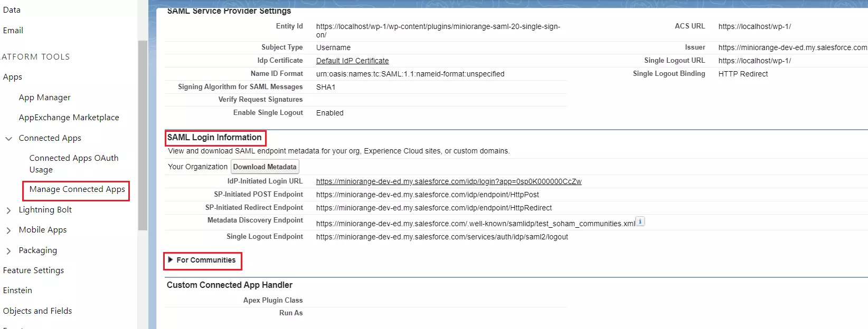Click the Username subject type value
The image size is (868, 329).
click(333, 47)
